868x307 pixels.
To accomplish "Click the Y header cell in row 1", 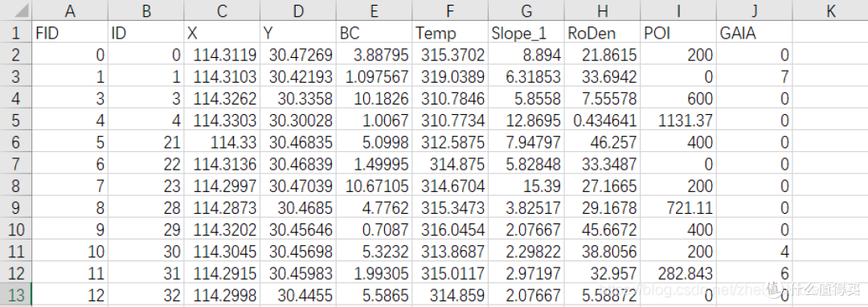I will [x=298, y=33].
